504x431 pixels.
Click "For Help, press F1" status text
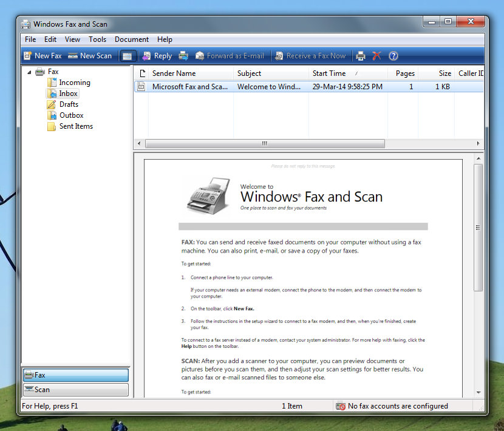point(50,406)
